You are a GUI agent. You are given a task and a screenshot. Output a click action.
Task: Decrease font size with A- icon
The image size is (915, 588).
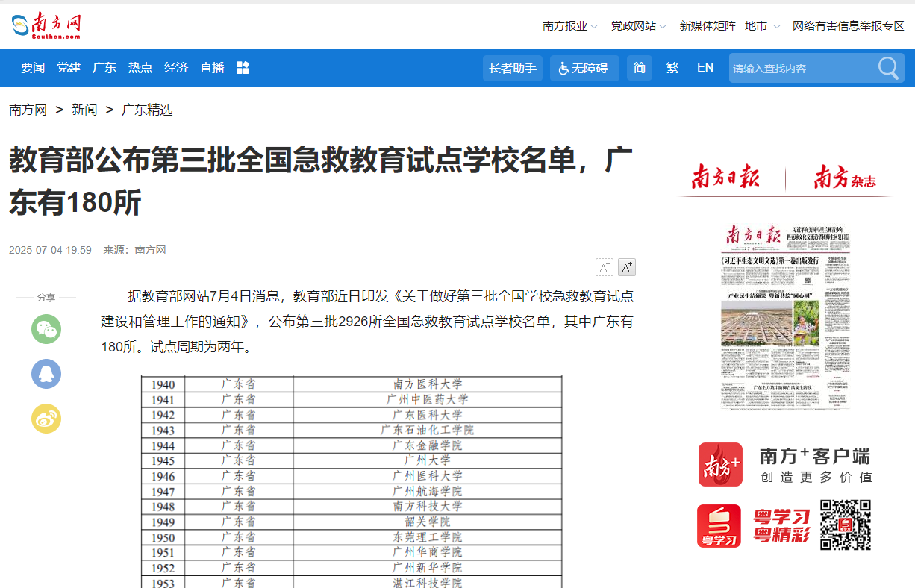click(x=604, y=267)
